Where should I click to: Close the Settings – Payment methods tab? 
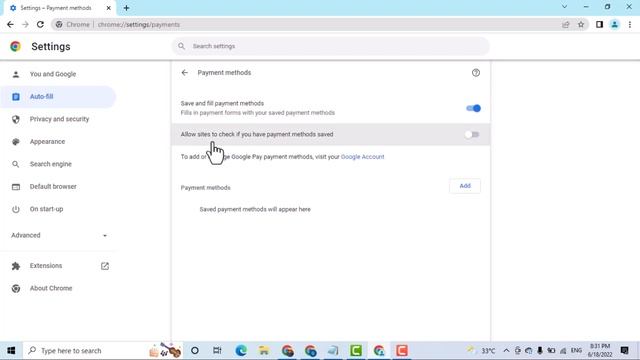(109, 8)
